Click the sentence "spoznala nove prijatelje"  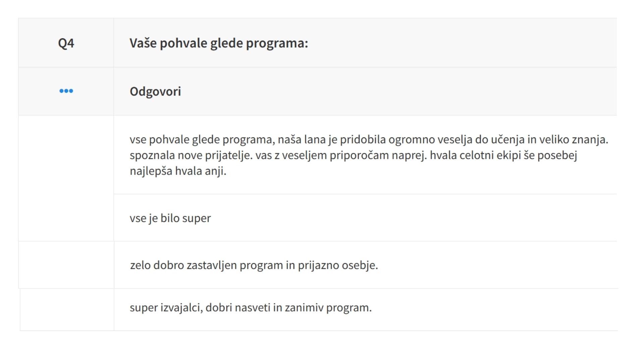[191, 155]
